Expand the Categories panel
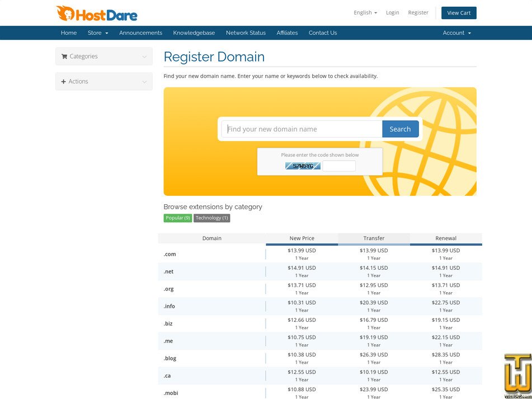The height and width of the screenshot is (399, 532). [x=103, y=56]
